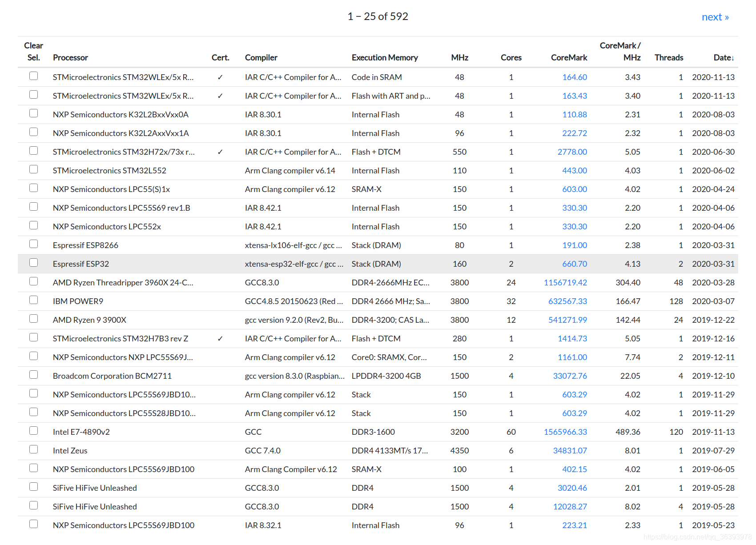
Task: Open the 541271.99 Ryzen 9 score
Action: click(x=567, y=320)
